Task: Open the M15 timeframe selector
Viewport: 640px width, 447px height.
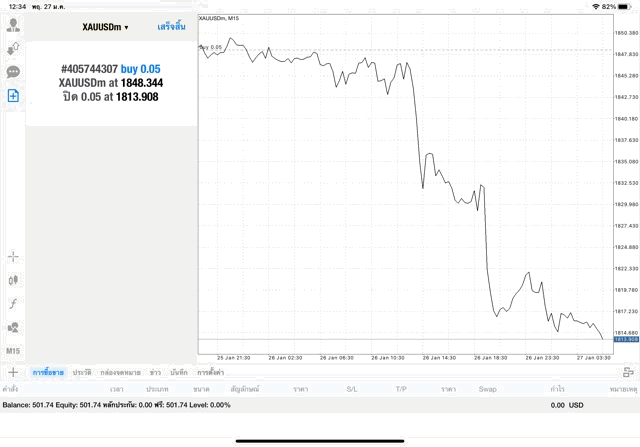Action: coord(14,351)
